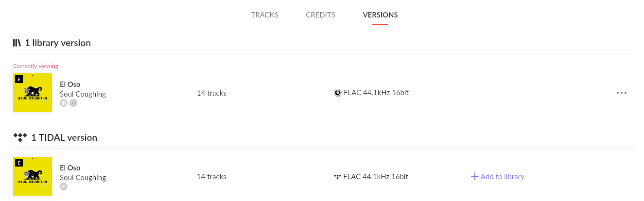
Task: Open artist Soul Coughing from the TIDAL version
Action: 83,177
